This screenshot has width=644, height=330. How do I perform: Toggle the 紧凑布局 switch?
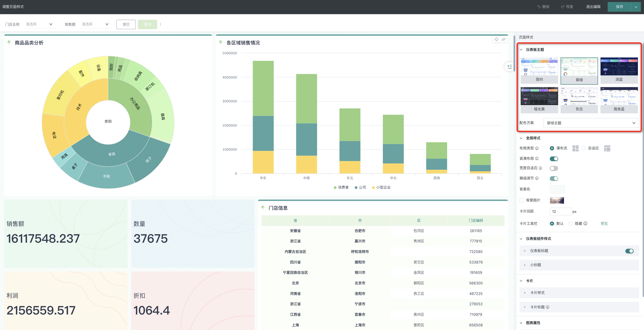pos(554,158)
